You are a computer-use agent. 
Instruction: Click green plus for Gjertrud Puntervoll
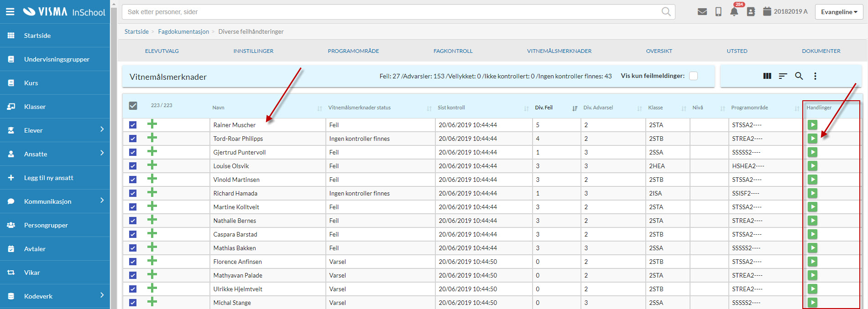152,151
